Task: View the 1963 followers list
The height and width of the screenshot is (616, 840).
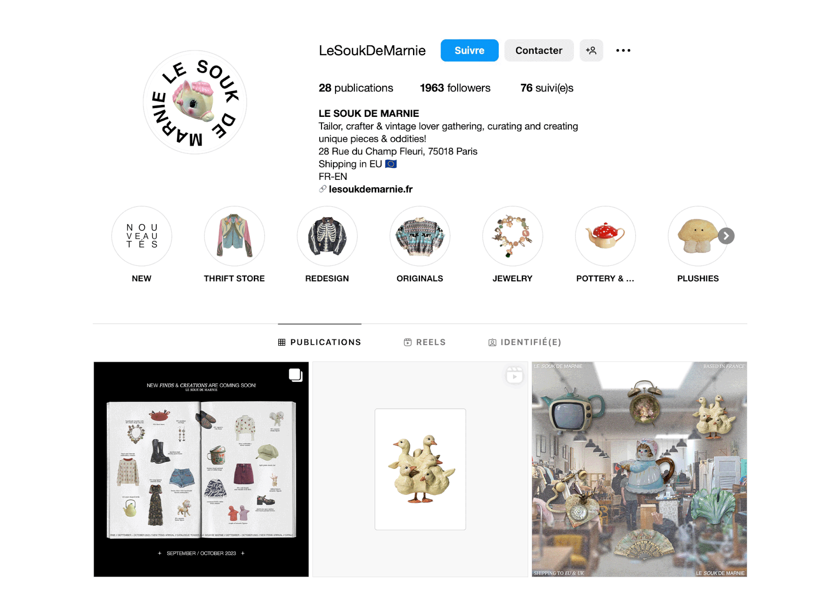Action: click(455, 88)
